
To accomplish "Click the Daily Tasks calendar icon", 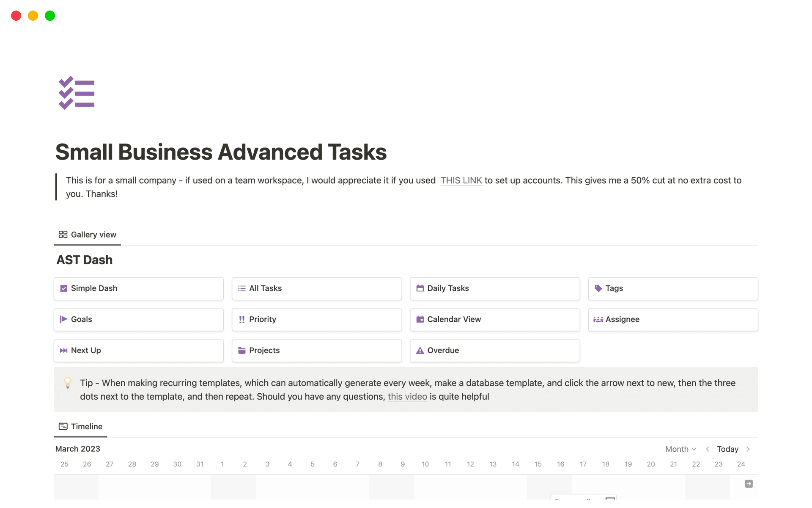I will tap(420, 288).
